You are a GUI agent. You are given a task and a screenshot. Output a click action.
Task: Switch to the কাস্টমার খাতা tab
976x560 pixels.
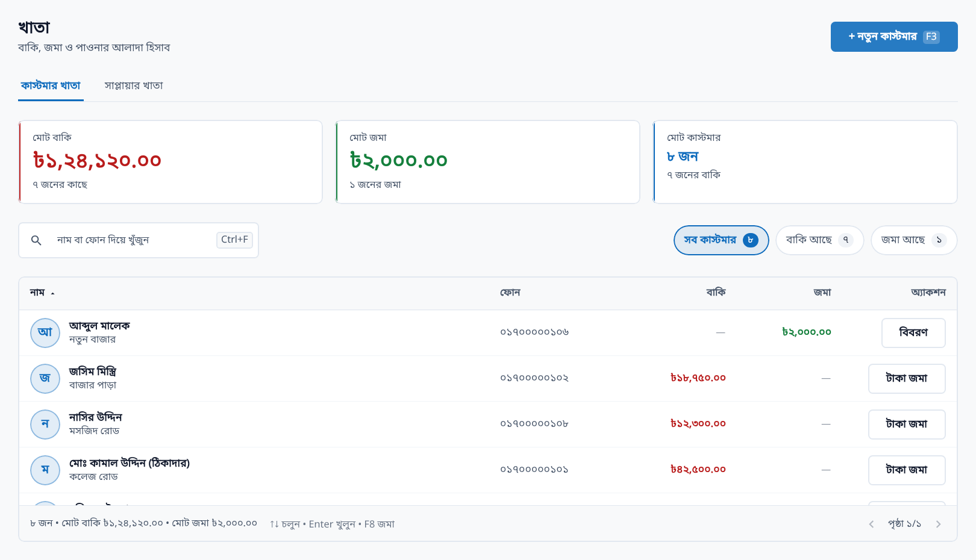51,86
